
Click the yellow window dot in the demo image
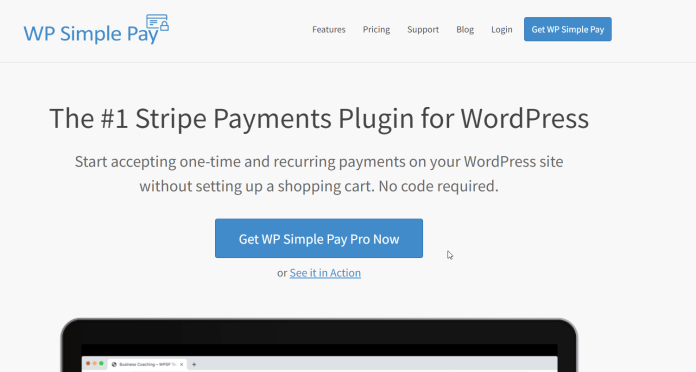[x=95, y=364]
